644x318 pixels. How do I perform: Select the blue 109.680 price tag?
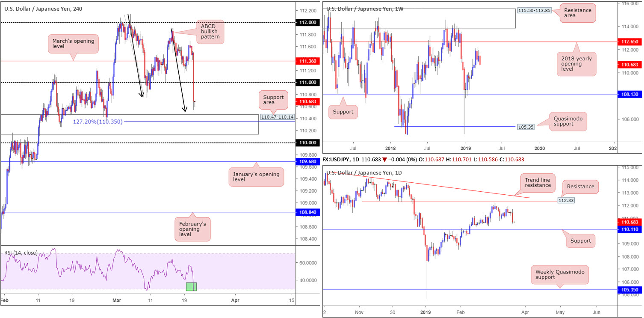(308, 162)
